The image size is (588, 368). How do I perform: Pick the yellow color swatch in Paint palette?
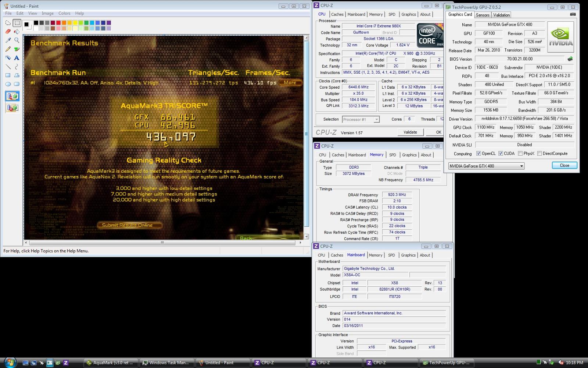tap(75, 23)
